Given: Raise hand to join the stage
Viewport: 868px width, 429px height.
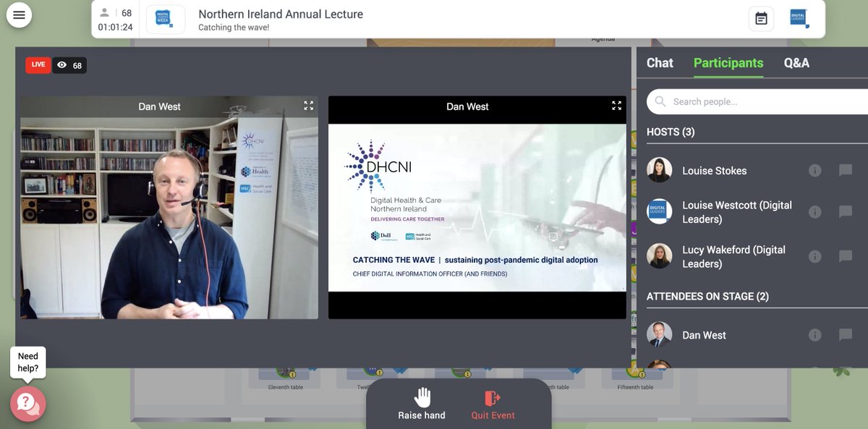Looking at the screenshot, I should [x=422, y=403].
